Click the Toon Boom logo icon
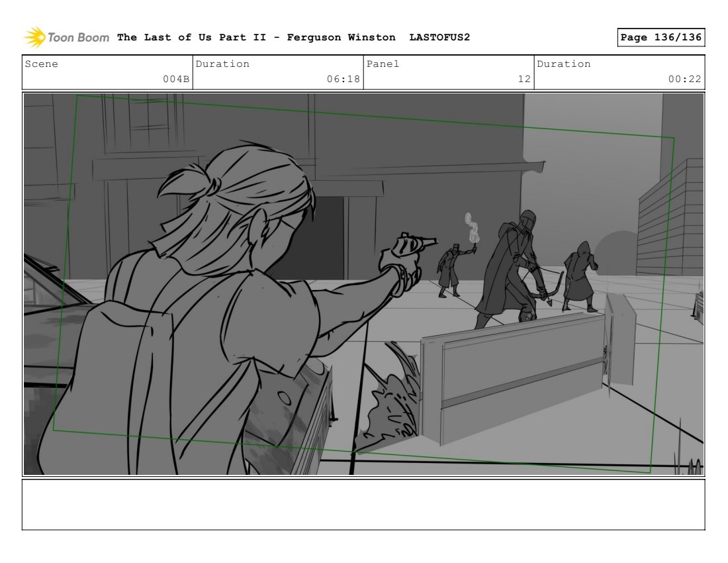 pyautogui.click(x=35, y=37)
